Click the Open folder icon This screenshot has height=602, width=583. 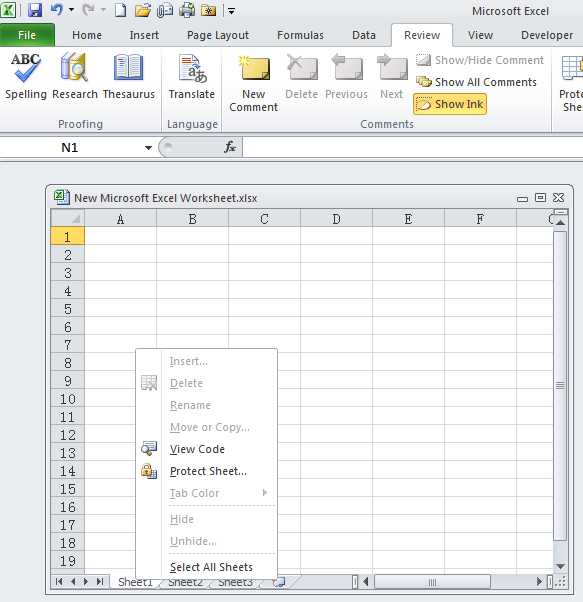coord(143,10)
